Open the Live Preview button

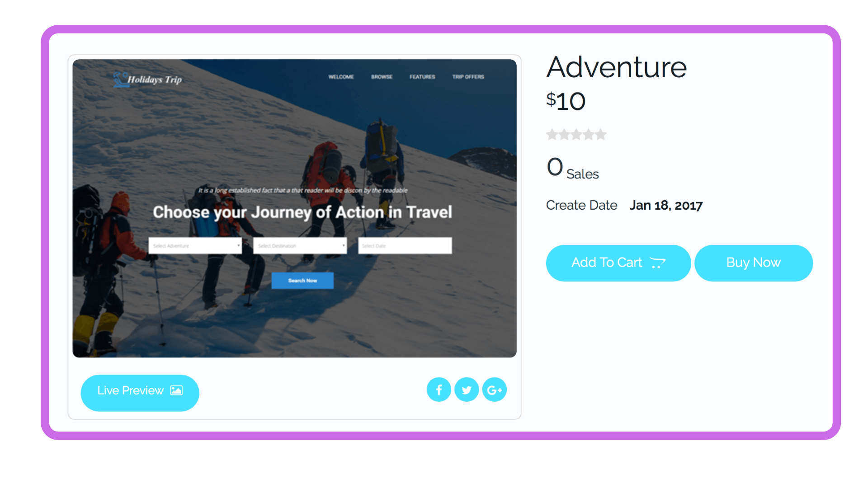coord(140,393)
